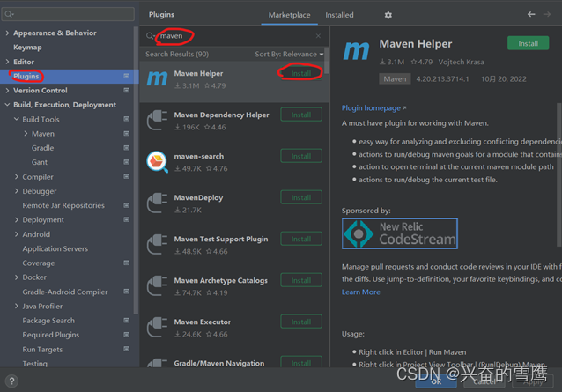Install Maven Dependency Helper plugin
Viewport: 562px width, 392px height.
pos(301,115)
